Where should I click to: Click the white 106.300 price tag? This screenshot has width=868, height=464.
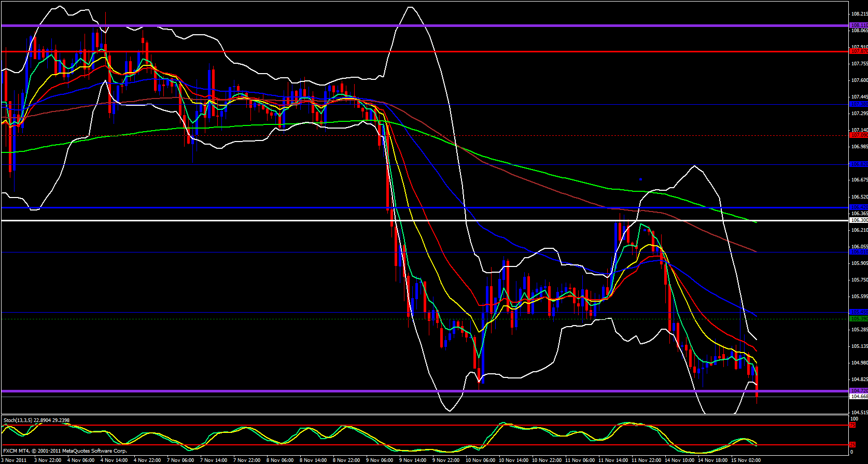[859, 220]
